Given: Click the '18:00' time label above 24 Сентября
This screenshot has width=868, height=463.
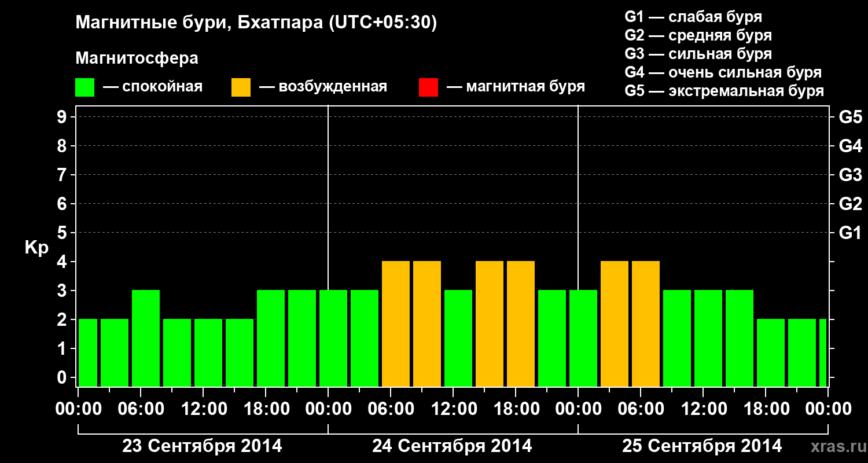Looking at the screenshot, I should pyautogui.click(x=516, y=409).
